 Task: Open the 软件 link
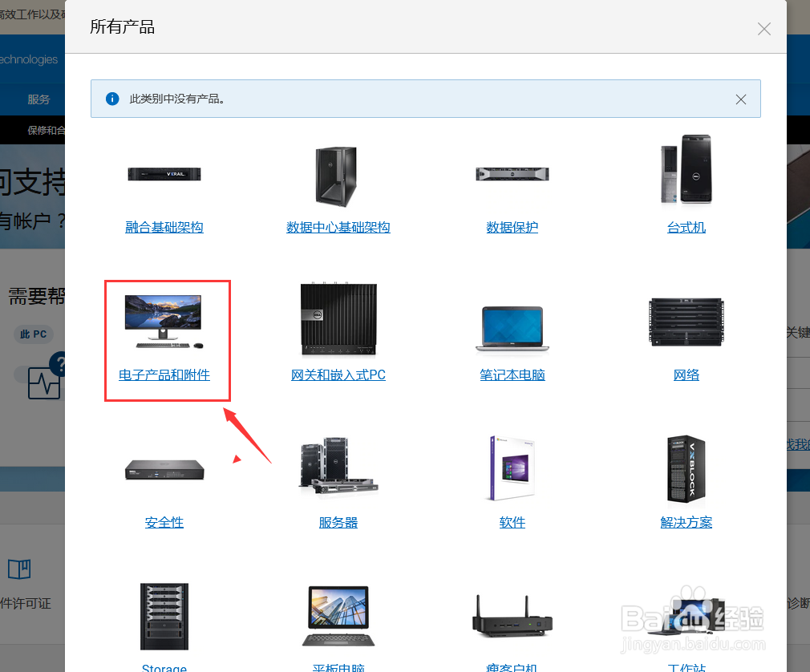coord(512,522)
